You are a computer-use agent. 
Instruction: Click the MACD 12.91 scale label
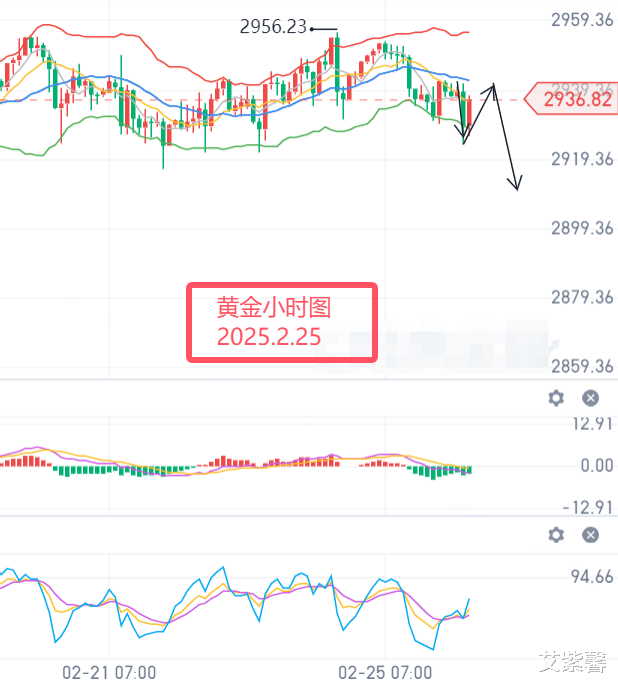[x=588, y=423]
